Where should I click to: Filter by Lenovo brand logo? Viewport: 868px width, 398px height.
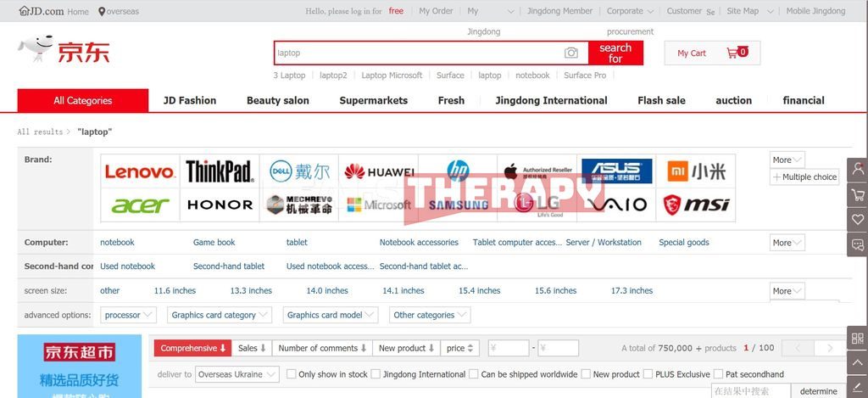(x=140, y=171)
